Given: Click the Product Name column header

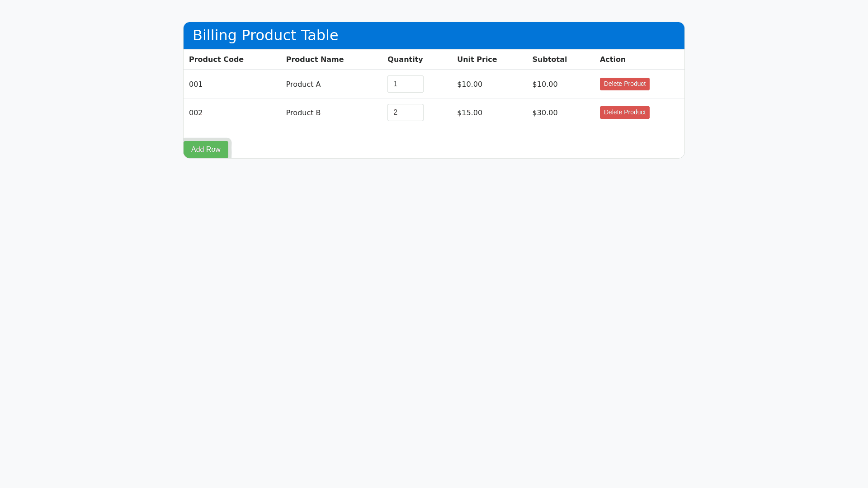Looking at the screenshot, I should (315, 60).
